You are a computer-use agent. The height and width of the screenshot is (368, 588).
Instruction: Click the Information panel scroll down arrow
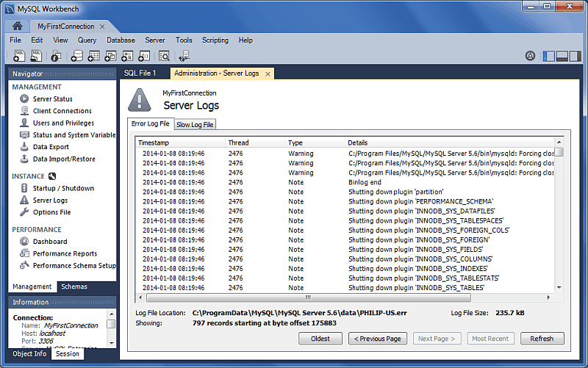(112, 343)
